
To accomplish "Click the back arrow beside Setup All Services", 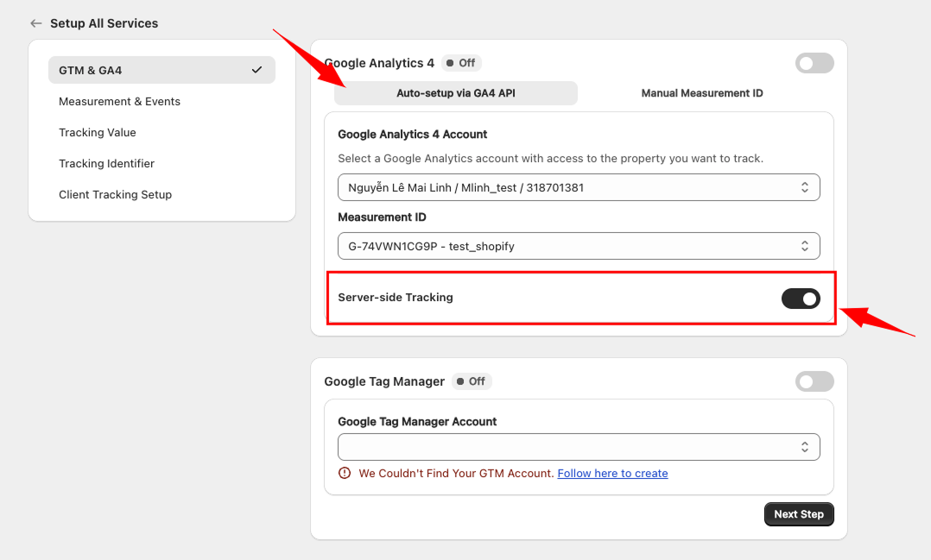I will click(x=35, y=23).
